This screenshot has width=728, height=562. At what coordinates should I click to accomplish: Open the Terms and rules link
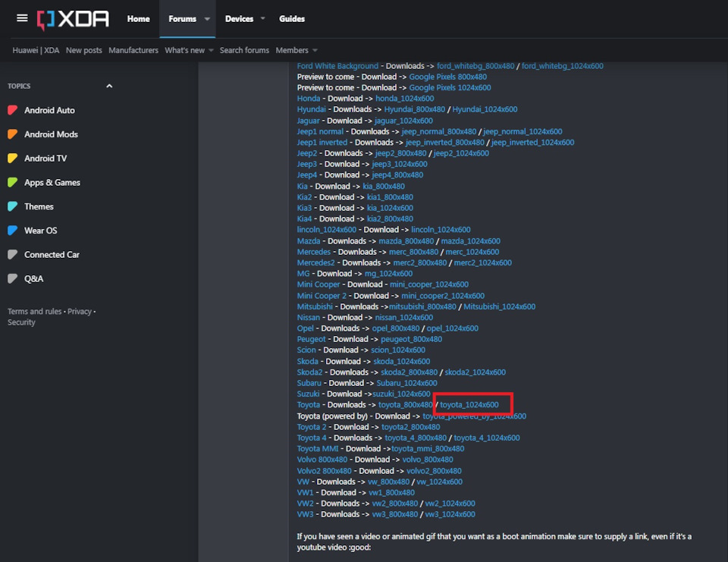[x=34, y=311]
